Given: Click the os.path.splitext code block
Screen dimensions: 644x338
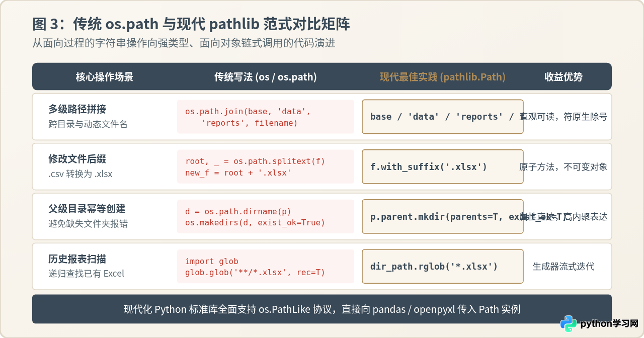Looking at the screenshot, I should click(266, 166).
